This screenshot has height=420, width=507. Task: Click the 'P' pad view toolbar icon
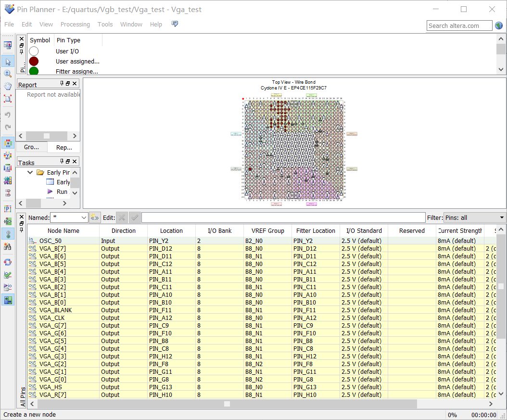pyautogui.click(x=8, y=209)
